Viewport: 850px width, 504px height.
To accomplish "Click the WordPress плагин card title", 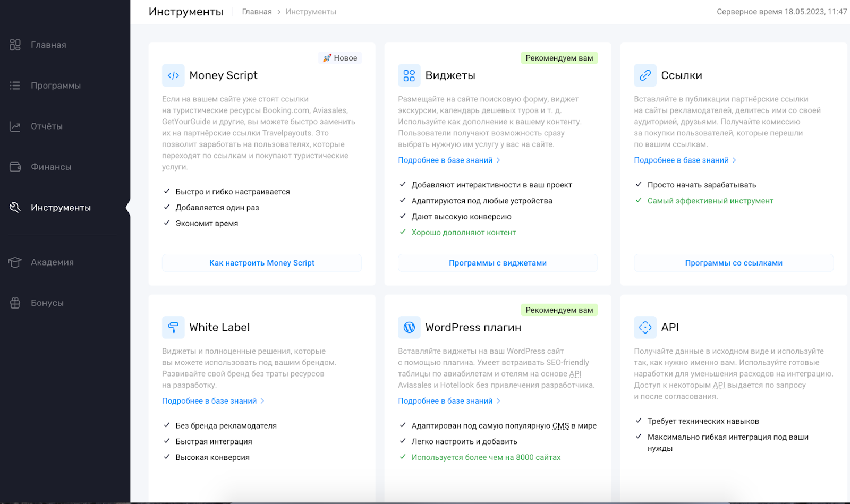I will click(473, 327).
